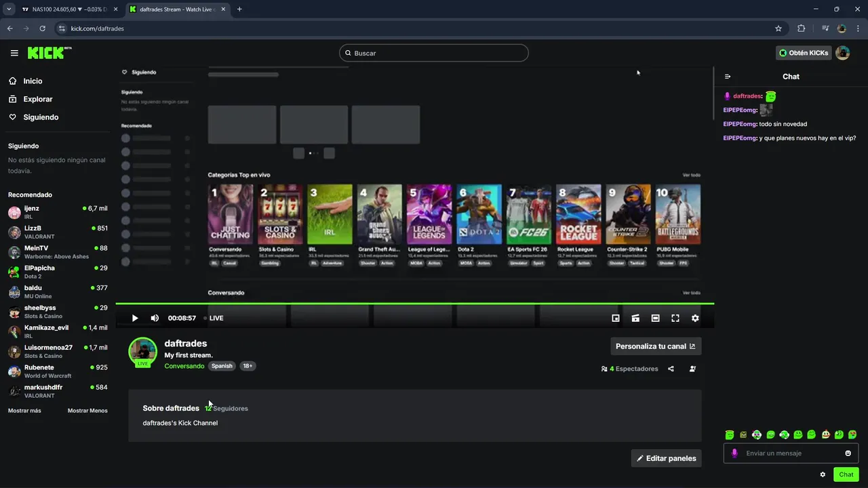Click ElPEPEomg in 'todo sin novedad' message

[x=740, y=124]
